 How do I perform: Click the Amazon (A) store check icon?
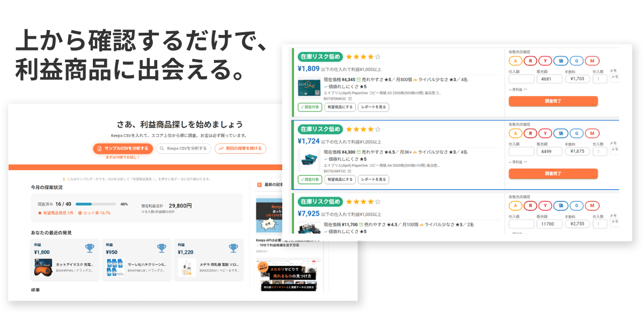[x=516, y=60]
